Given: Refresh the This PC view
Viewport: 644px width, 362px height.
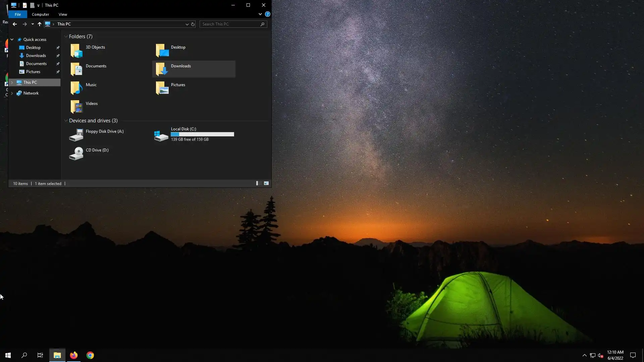Looking at the screenshot, I should 193,24.
